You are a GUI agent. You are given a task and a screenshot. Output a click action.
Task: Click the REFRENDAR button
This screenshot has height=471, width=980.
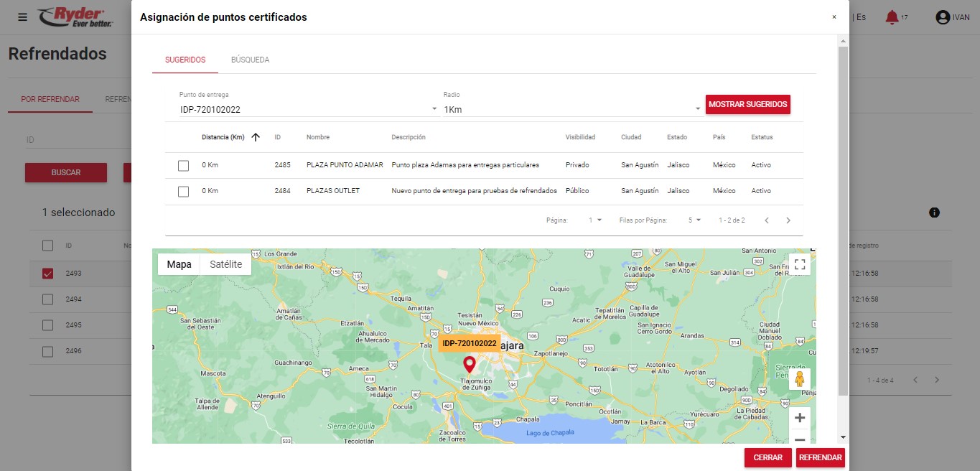tap(820, 457)
